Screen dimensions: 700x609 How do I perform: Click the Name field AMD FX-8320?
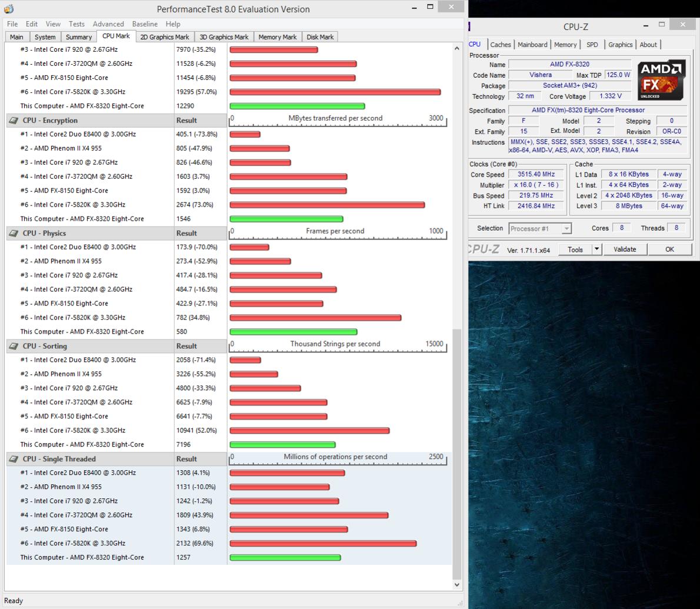click(x=569, y=64)
